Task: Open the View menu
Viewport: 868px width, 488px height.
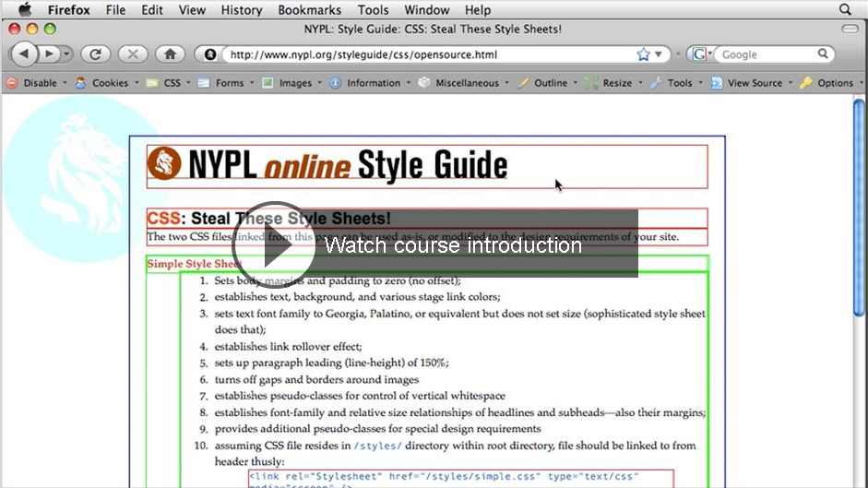Action: coord(192,10)
